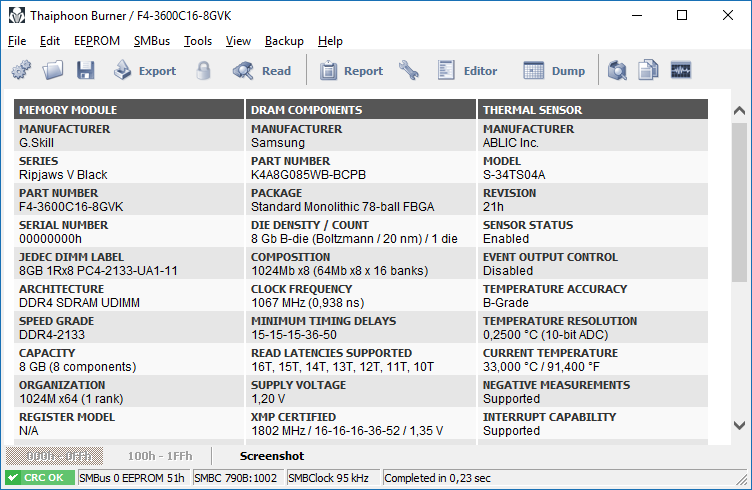The width and height of the screenshot is (752, 490).
Task: Click the Completed in 0,23 sec status text
Action: pos(437,478)
